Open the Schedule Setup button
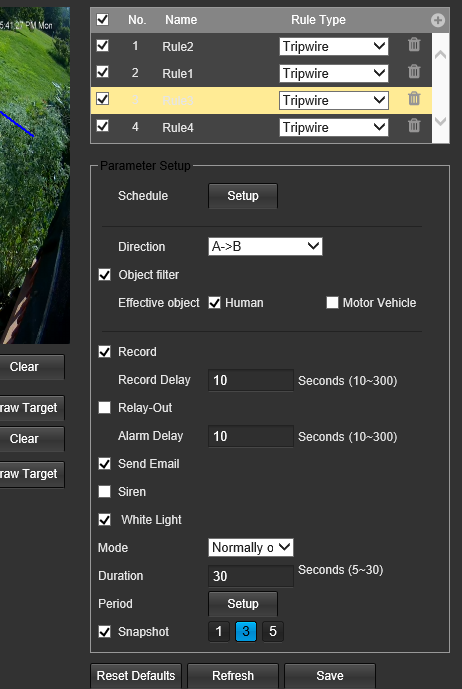Image resolution: width=462 pixels, height=689 pixels. tap(243, 196)
